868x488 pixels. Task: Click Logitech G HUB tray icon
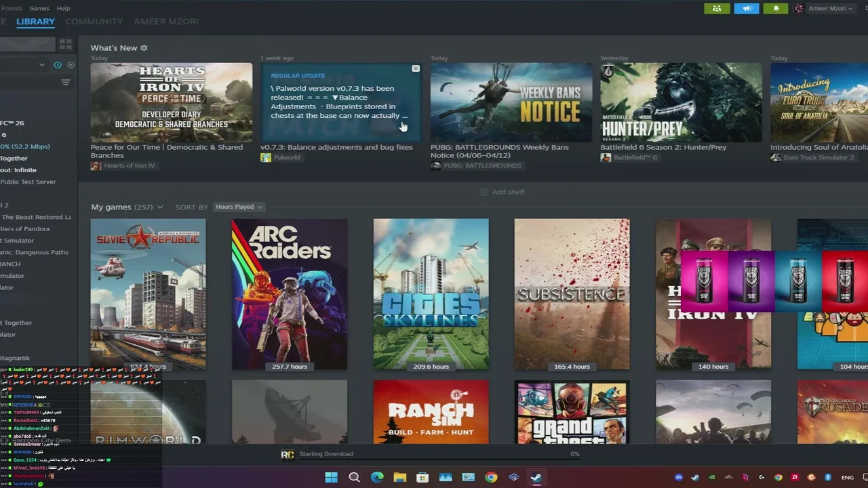click(762, 477)
